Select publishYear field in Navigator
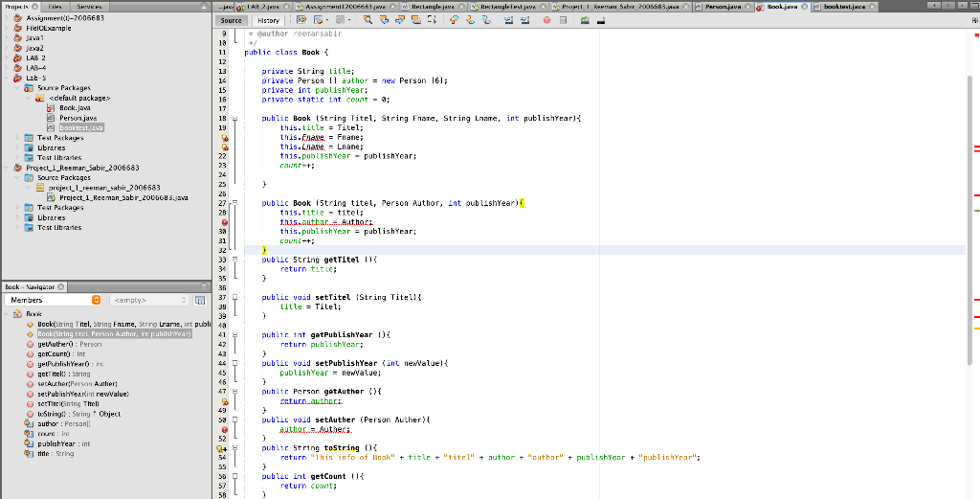 pos(64,444)
